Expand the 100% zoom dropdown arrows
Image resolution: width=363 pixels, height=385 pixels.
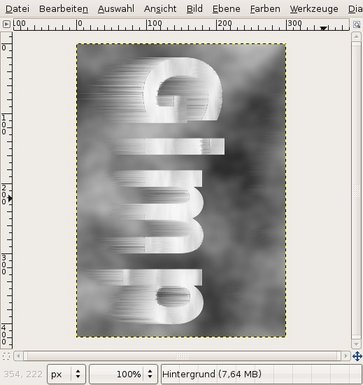[x=150, y=374]
